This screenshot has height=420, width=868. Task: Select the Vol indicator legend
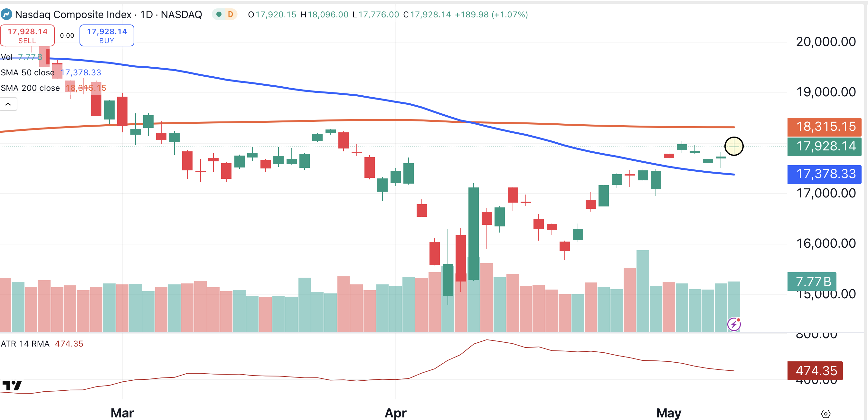(x=7, y=57)
